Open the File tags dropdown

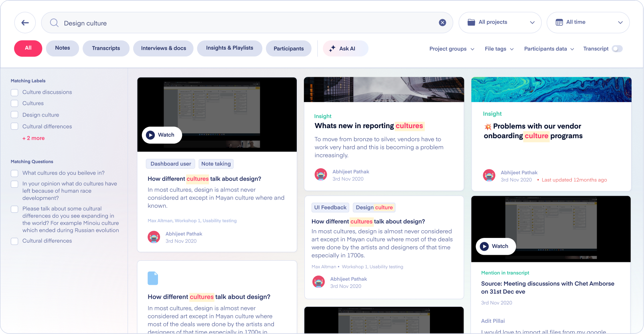click(x=499, y=49)
